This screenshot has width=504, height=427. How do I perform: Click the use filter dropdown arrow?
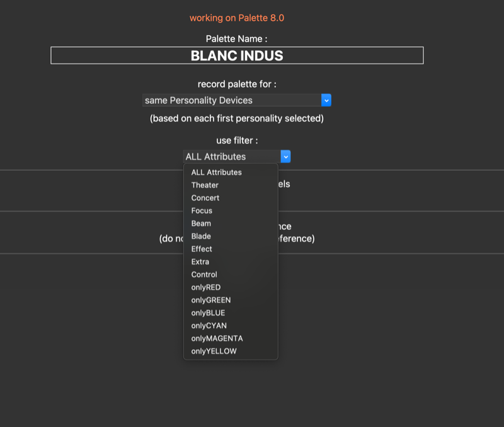[285, 156]
